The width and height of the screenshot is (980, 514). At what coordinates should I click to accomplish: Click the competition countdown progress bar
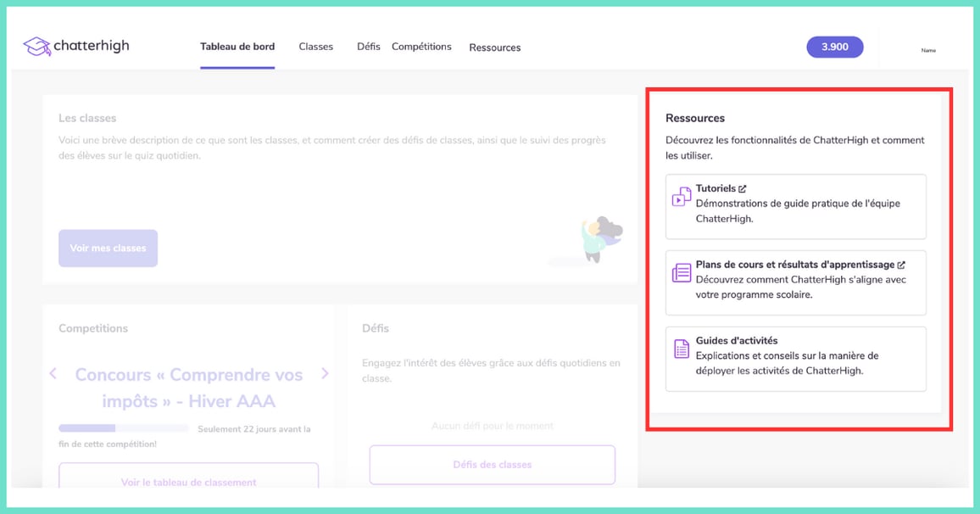(123, 428)
